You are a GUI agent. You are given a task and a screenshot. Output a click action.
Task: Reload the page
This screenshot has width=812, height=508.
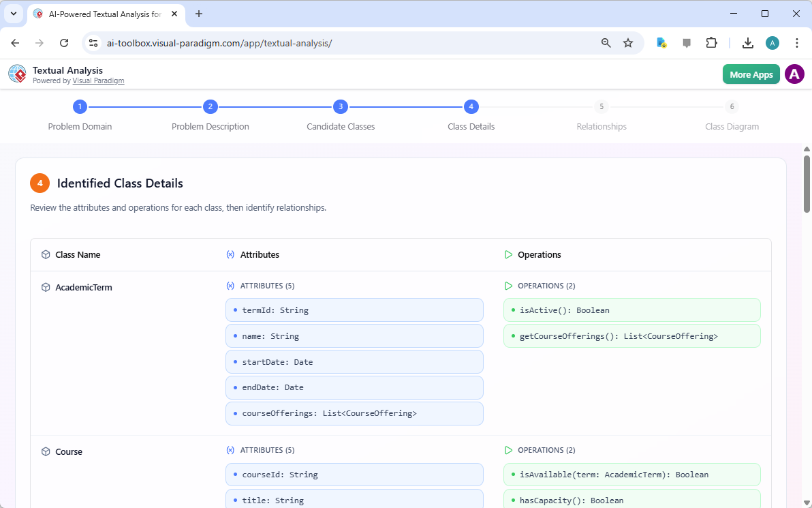point(64,43)
